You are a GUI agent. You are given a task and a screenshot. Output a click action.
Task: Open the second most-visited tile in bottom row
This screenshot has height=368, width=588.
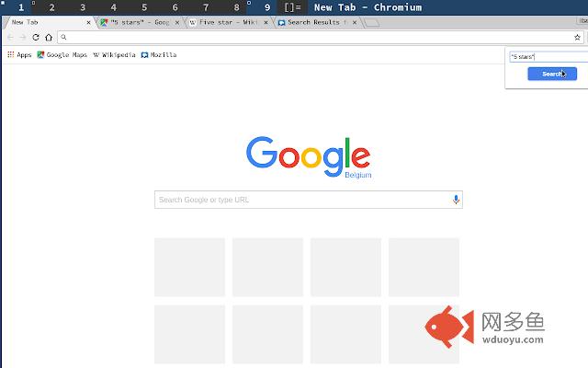267,334
